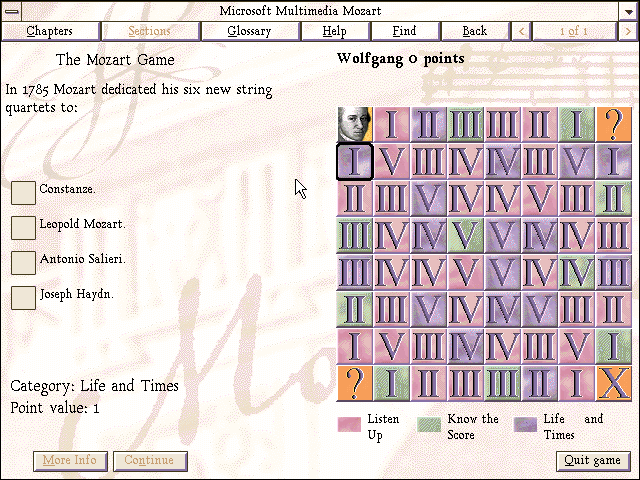This screenshot has height=480, width=640.
Task: Select the outlined purple I tile below Mozart portrait
Action: pyautogui.click(x=355, y=161)
